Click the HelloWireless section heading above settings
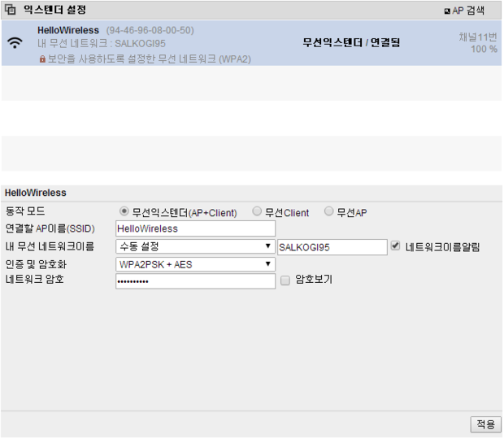The image size is (504, 439). (36, 193)
